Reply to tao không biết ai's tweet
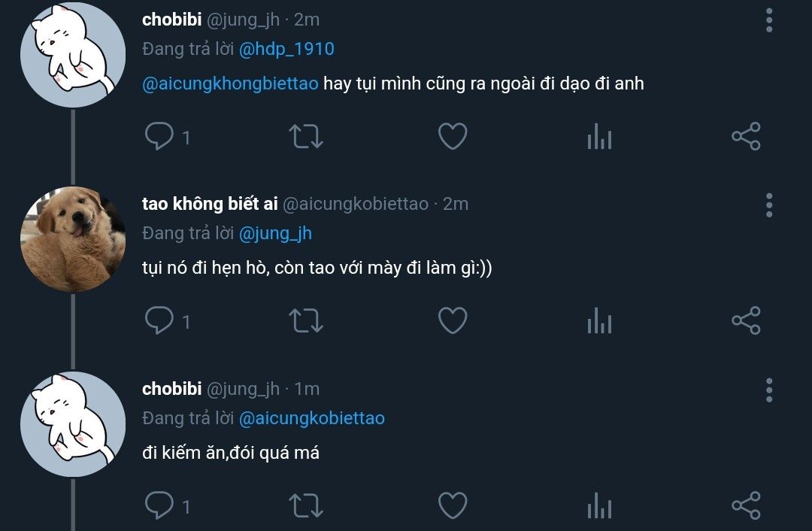This screenshot has height=531, width=812. pos(159,321)
